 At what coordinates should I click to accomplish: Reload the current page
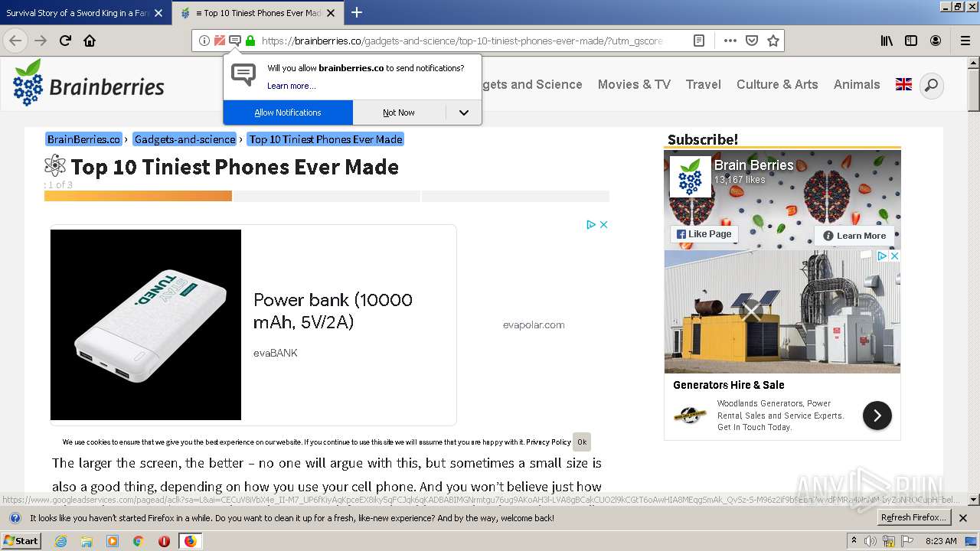click(65, 41)
